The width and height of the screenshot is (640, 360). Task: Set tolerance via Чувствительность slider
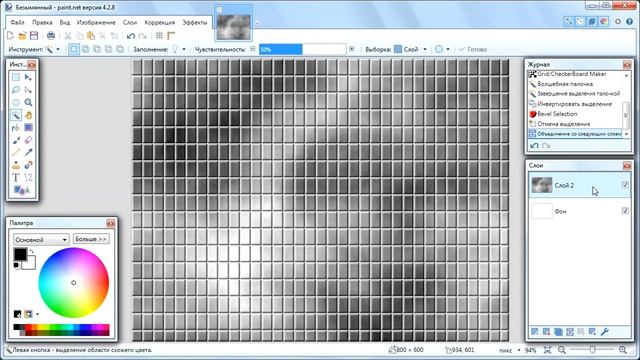coord(302,49)
